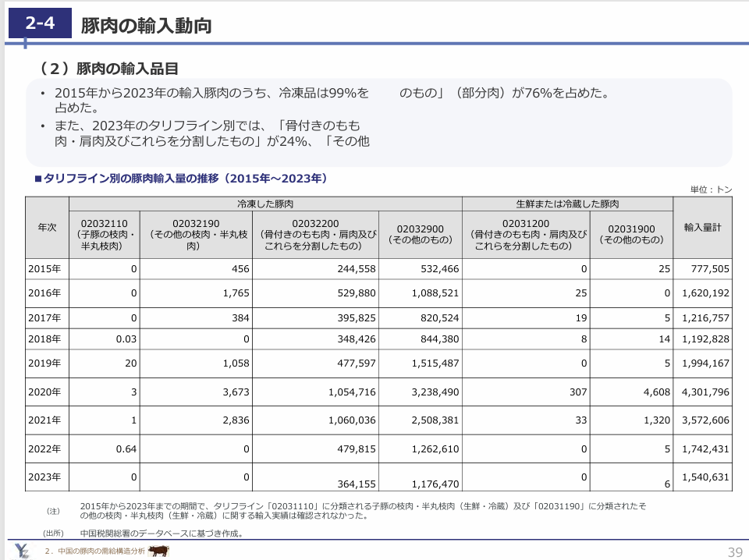Image resolution: width=749 pixels, height=560 pixels.
Task: Select the 2022年 row label
Action: click(44, 448)
